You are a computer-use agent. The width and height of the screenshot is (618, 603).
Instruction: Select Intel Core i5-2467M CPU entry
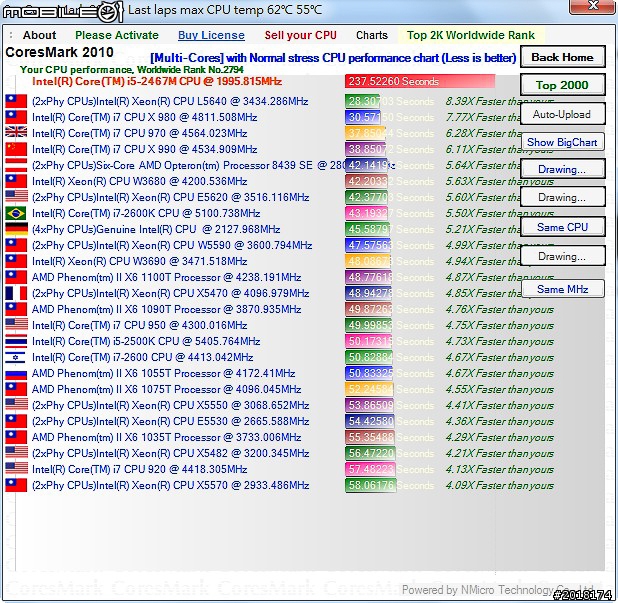[x=156, y=82]
